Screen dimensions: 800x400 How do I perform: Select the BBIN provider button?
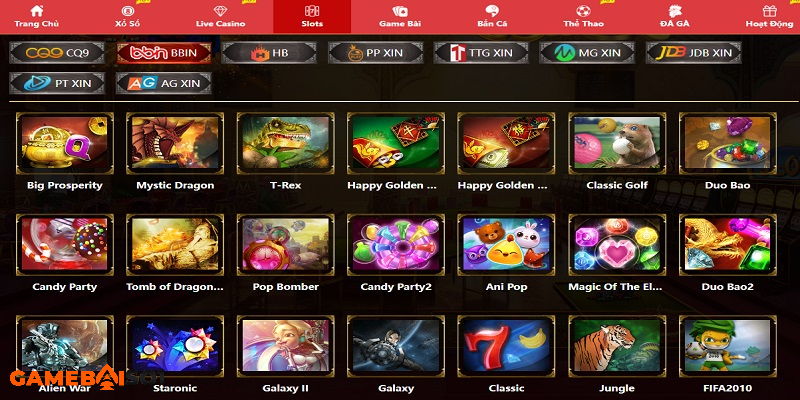[x=164, y=53]
